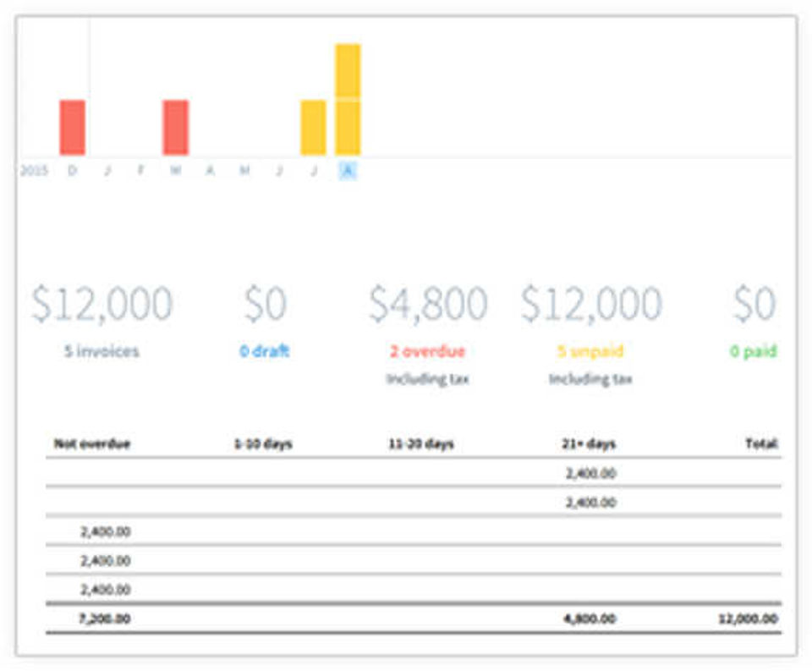The height and width of the screenshot is (671, 812).
Task: Open the 5 unpaid link
Action: [590, 351]
